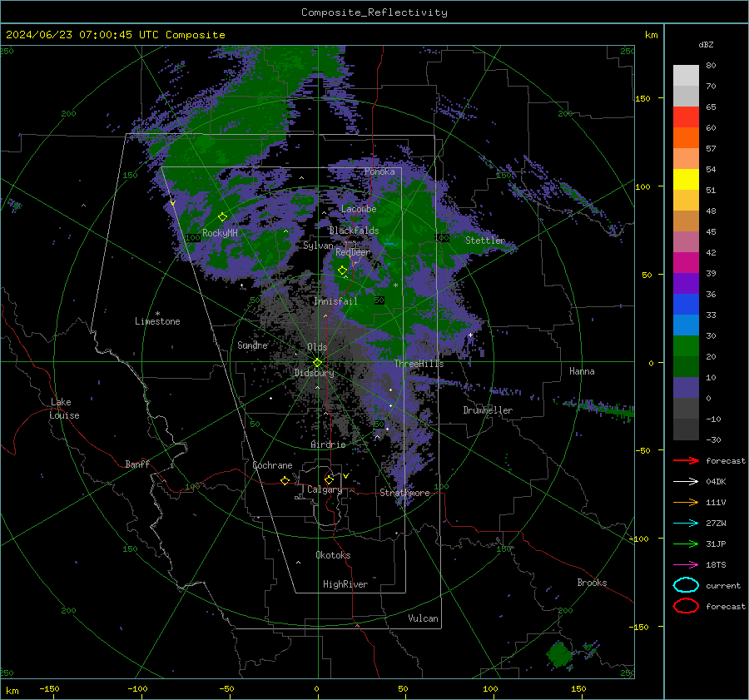
Task: Click the red forecast arrow in legend
Action: [x=686, y=460]
